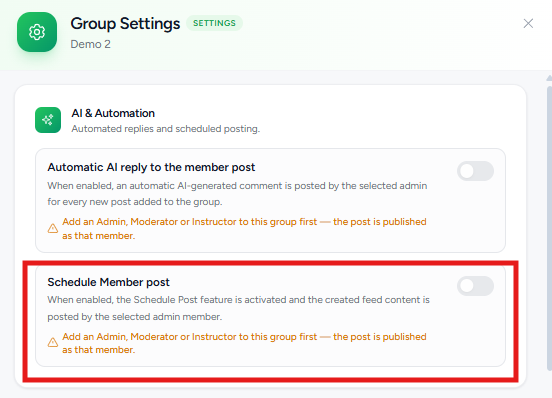Click the AI & Automation sparkle icon
552x398 pixels.
(x=48, y=120)
